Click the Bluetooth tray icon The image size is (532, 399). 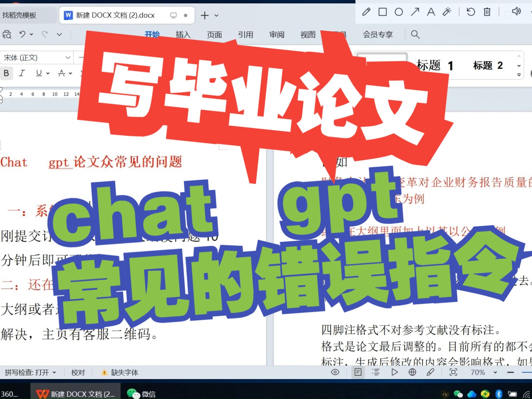(499, 394)
